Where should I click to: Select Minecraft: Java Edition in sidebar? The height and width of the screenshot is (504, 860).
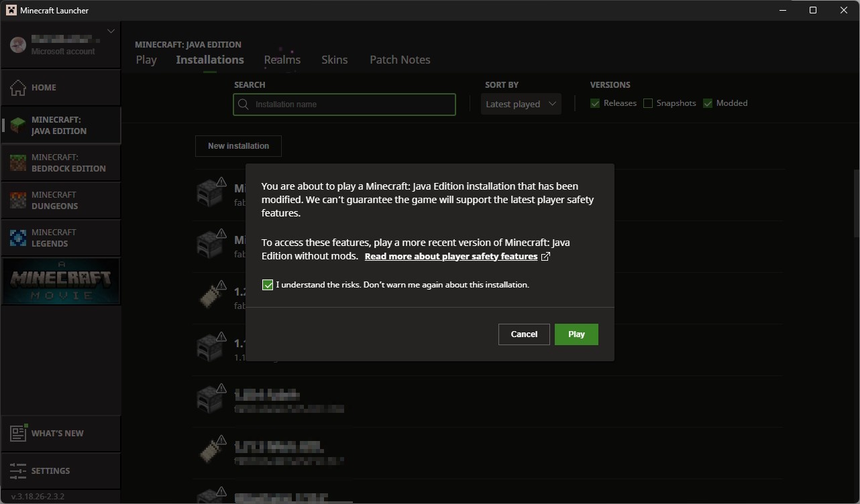pyautogui.click(x=61, y=125)
